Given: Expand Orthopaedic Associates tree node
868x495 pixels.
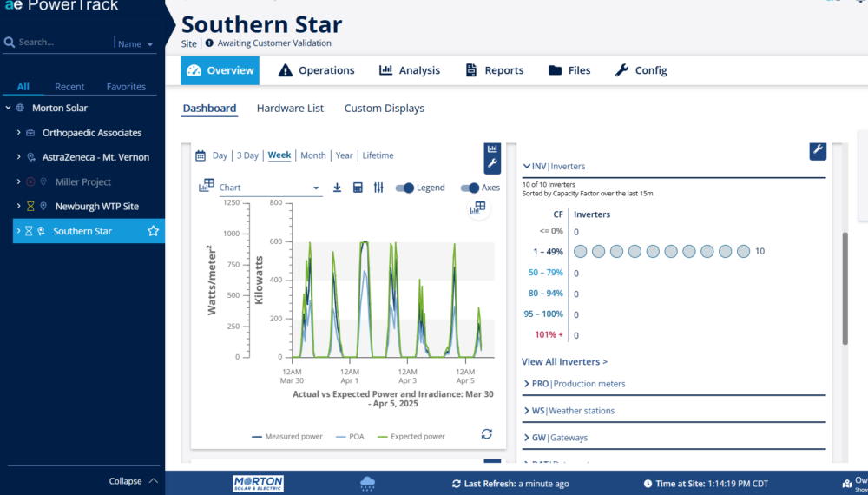Looking at the screenshot, I should point(18,133).
